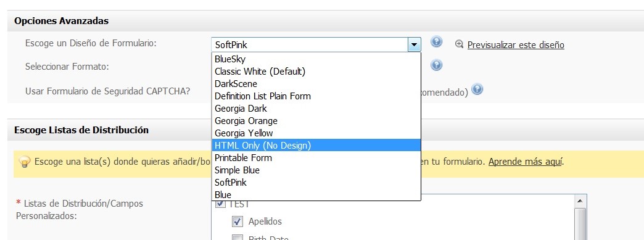Select Definition List Plain Form option
644x240 pixels.
point(316,96)
